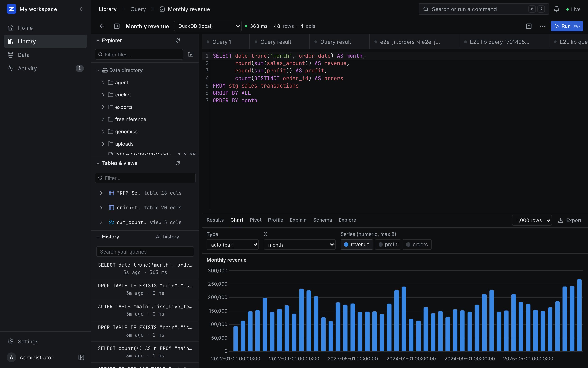Screen dimensions: 588x368
Task: Click the Z workspace logo
Action: (x=11, y=9)
